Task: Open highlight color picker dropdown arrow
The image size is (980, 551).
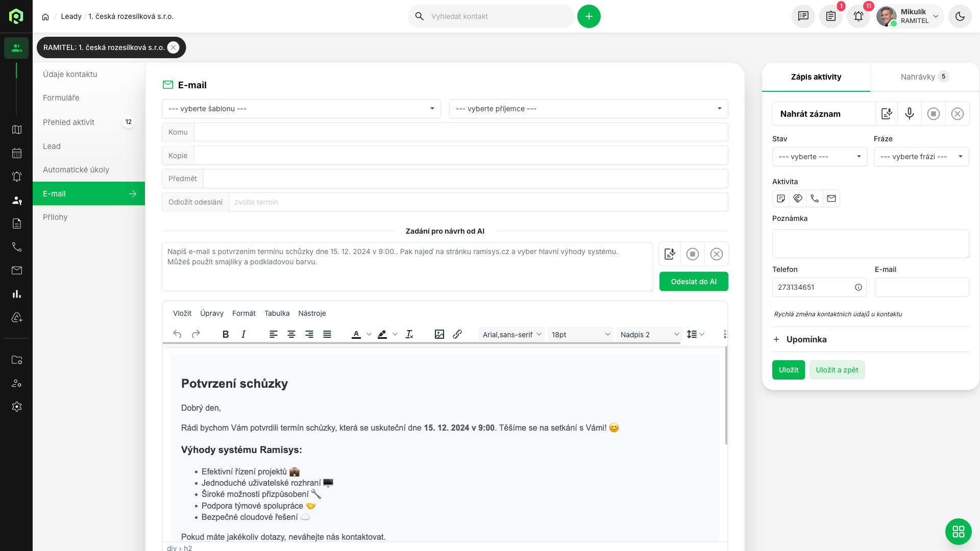Action: click(395, 334)
